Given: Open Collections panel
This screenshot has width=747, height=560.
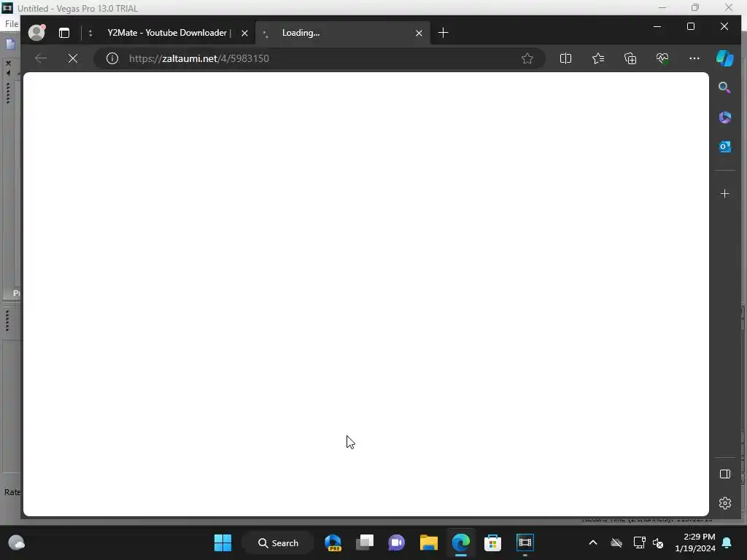Looking at the screenshot, I should click(630, 58).
